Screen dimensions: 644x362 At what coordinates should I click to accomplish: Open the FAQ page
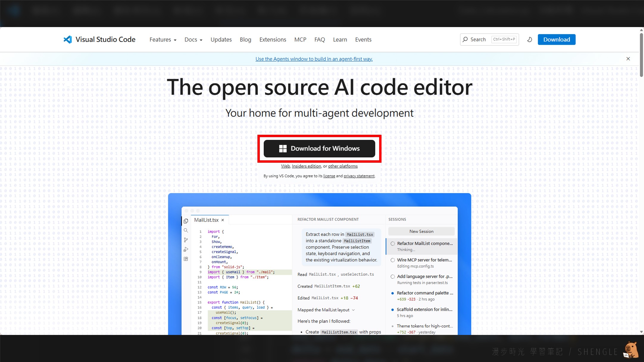coord(320,40)
